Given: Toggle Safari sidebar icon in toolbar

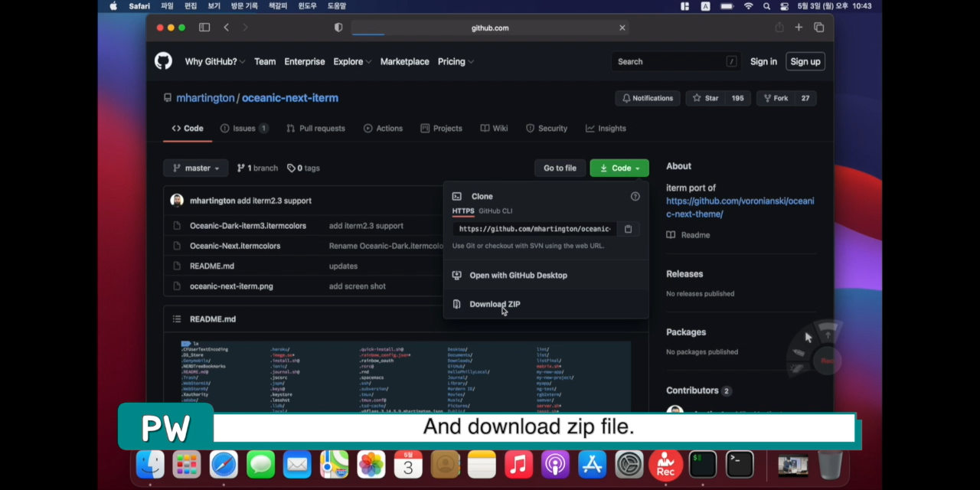Looking at the screenshot, I should (x=204, y=28).
